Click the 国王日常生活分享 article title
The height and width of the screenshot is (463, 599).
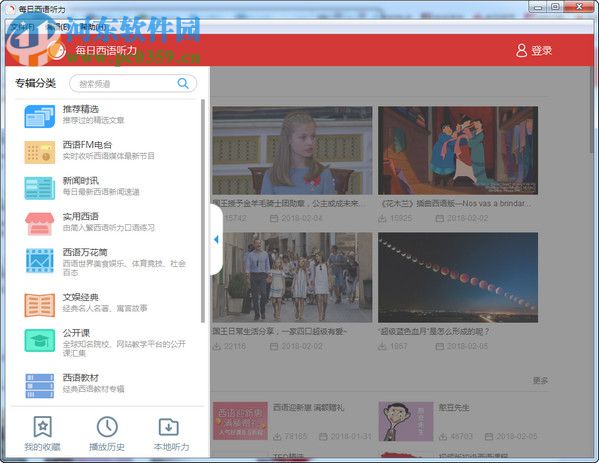tap(280, 331)
